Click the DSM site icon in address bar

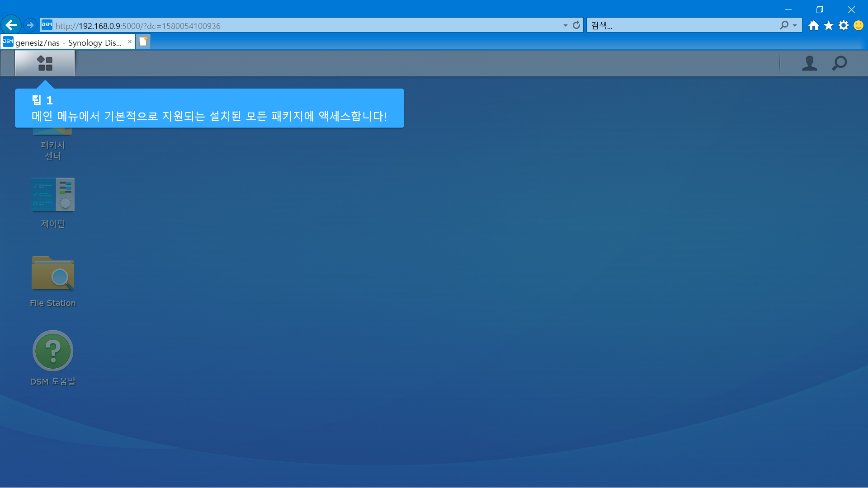coord(47,25)
